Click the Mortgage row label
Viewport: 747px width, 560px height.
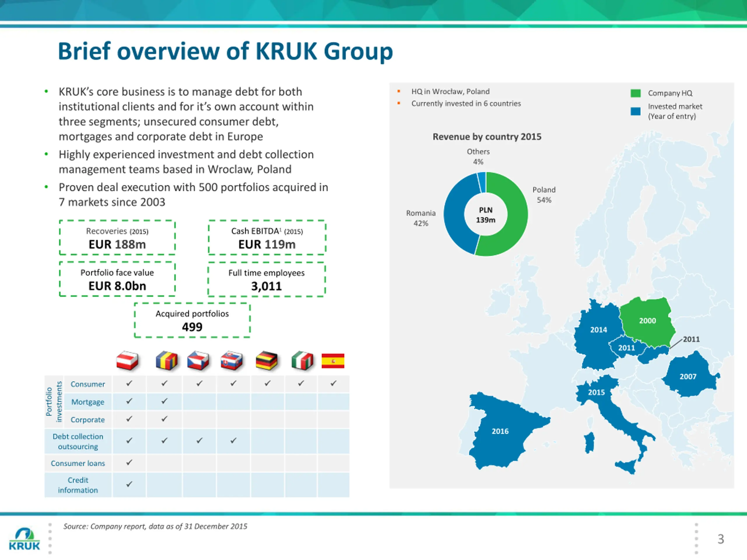tap(88, 402)
